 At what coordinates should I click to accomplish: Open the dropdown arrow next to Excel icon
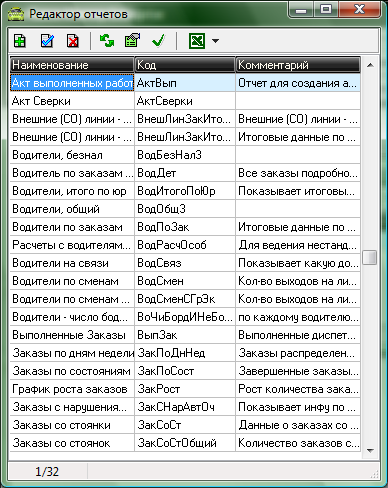(215, 41)
